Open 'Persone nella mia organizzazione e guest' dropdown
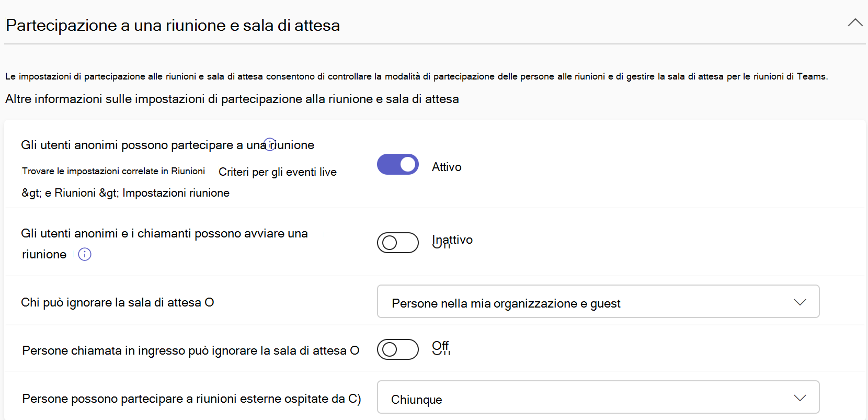 598,301
